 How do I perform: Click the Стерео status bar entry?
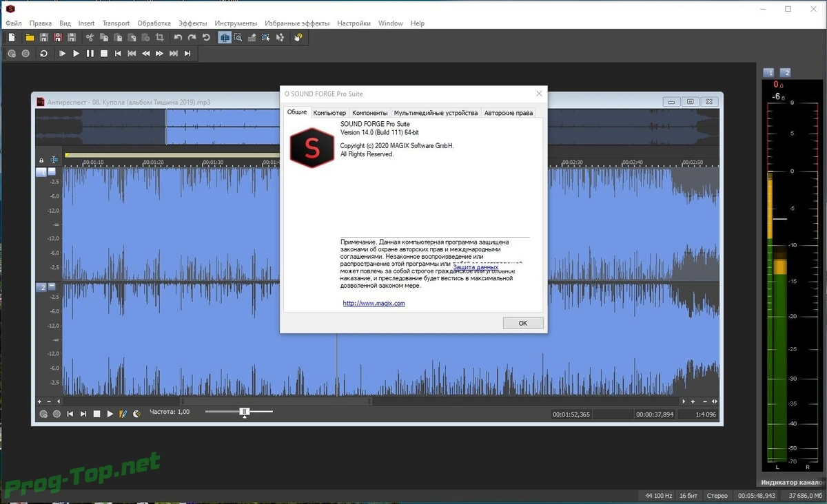pyautogui.click(x=717, y=496)
